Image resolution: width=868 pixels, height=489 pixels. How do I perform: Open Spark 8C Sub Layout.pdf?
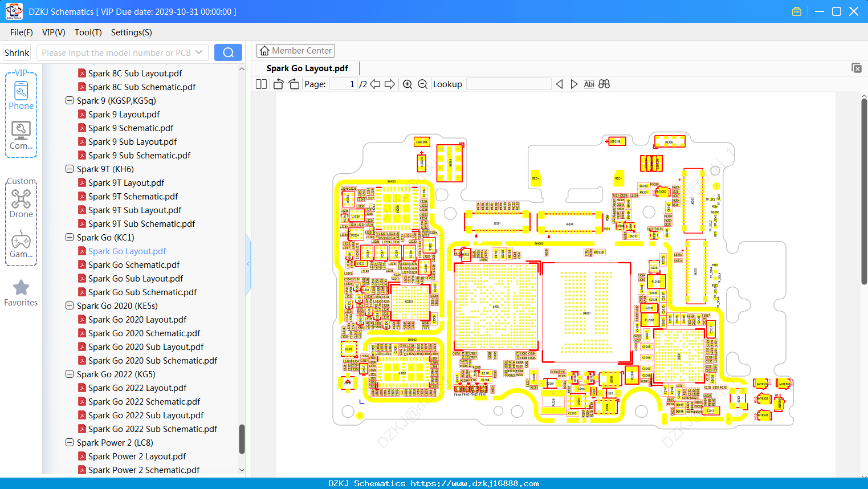pyautogui.click(x=135, y=73)
